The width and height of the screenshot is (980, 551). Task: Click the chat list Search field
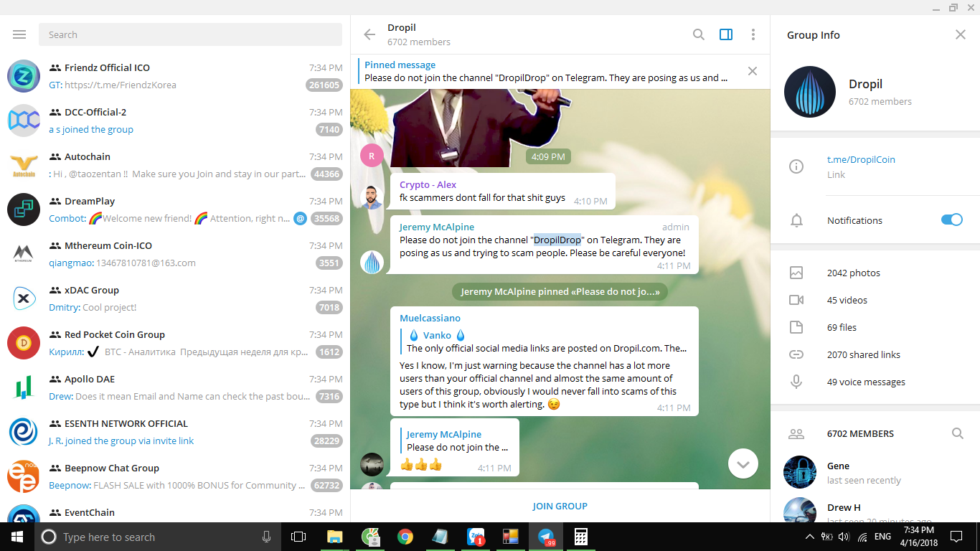point(190,34)
